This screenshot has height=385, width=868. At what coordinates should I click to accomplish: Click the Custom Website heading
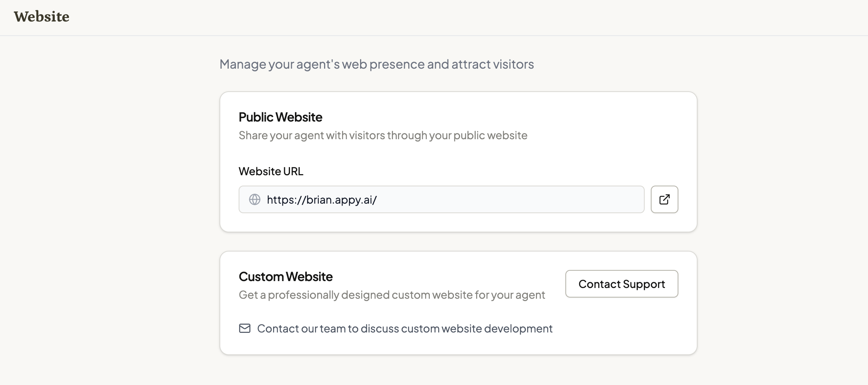click(x=286, y=276)
